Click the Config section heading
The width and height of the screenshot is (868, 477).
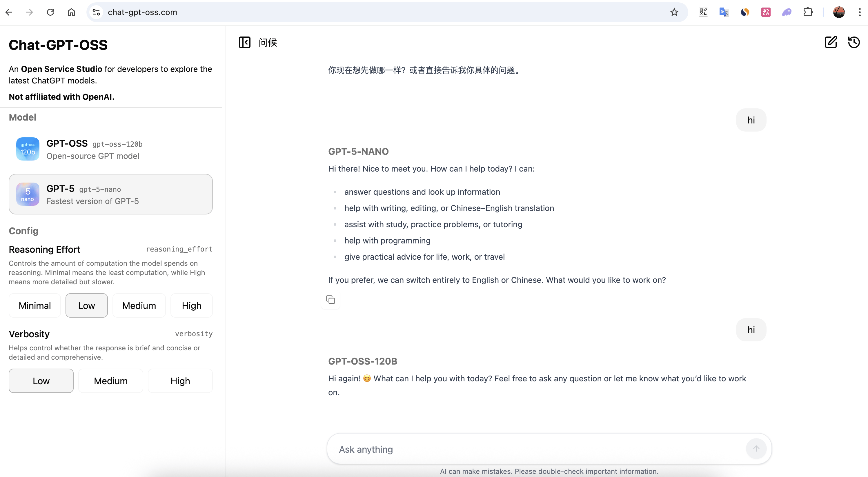[23, 231]
